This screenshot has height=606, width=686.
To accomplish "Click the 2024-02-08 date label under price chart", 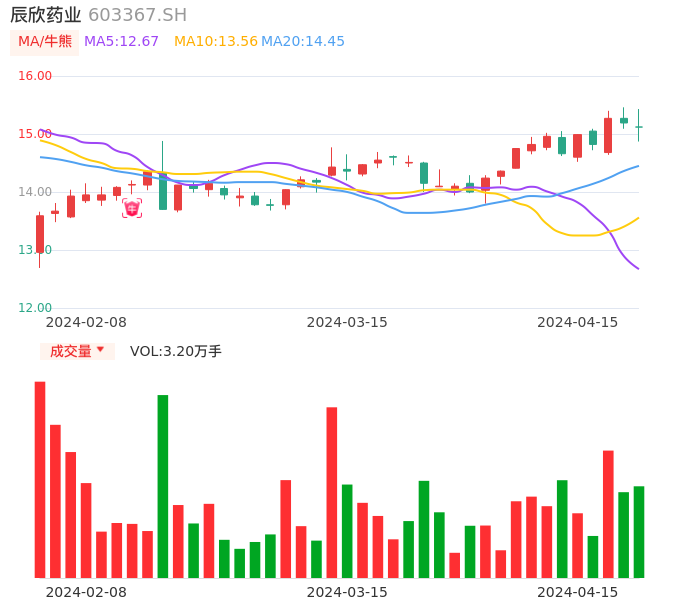I will pyautogui.click(x=86, y=322).
